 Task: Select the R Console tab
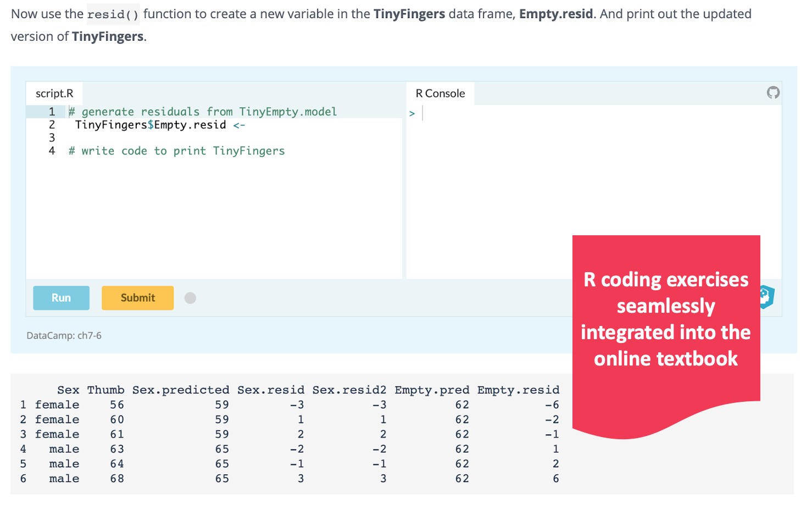[x=440, y=93]
